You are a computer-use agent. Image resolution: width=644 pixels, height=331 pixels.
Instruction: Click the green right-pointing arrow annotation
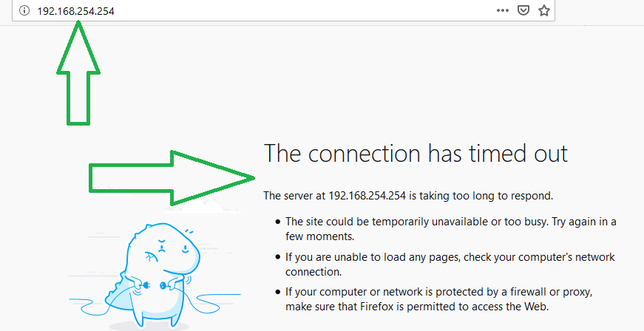[172, 178]
